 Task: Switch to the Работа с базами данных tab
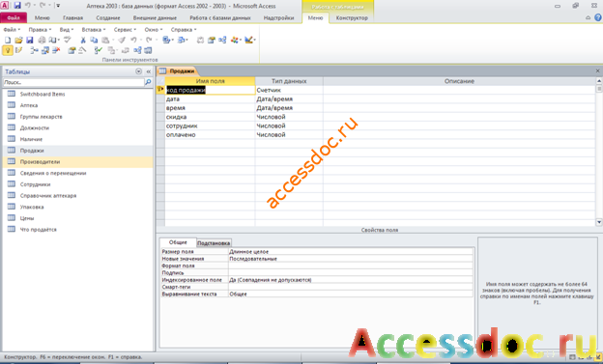click(220, 17)
